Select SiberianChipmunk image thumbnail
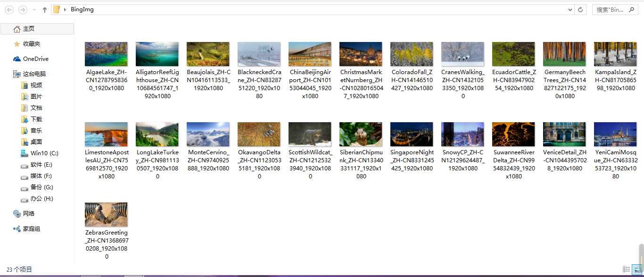This screenshot has width=644, height=277. tap(361, 134)
